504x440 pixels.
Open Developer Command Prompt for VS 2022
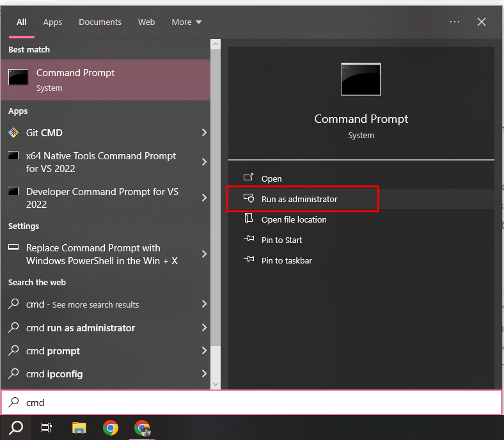[106, 198]
